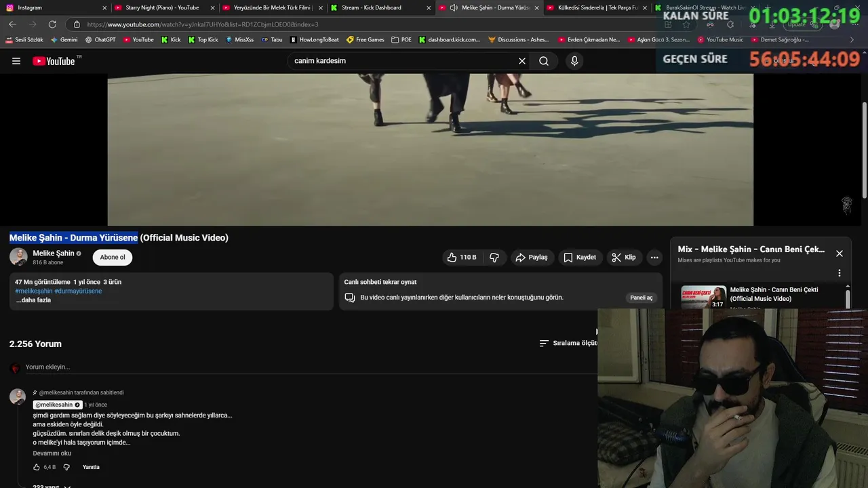868x488 pixels.
Task: Open Melike Şahin channel name link
Action: point(54,253)
